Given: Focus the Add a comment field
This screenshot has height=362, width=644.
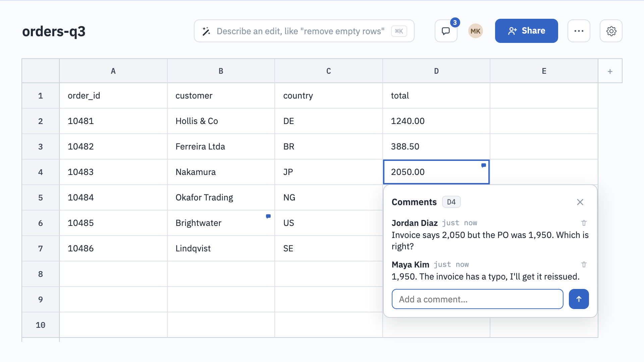Looking at the screenshot, I should (477, 299).
